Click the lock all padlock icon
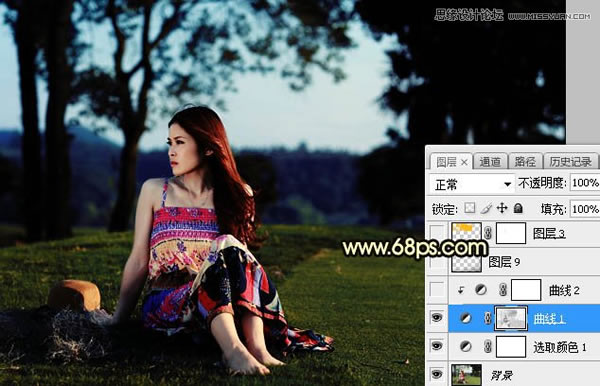 518,208
